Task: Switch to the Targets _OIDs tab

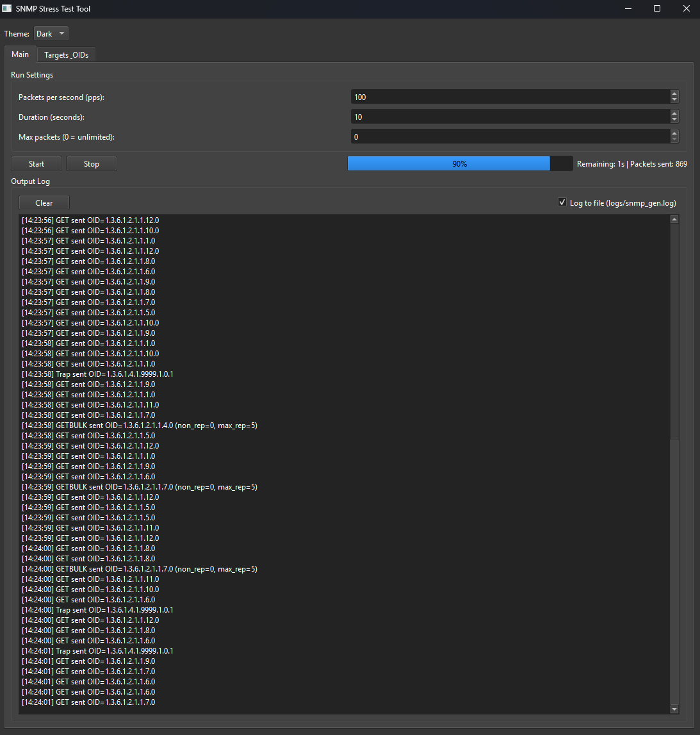Action: coord(65,54)
